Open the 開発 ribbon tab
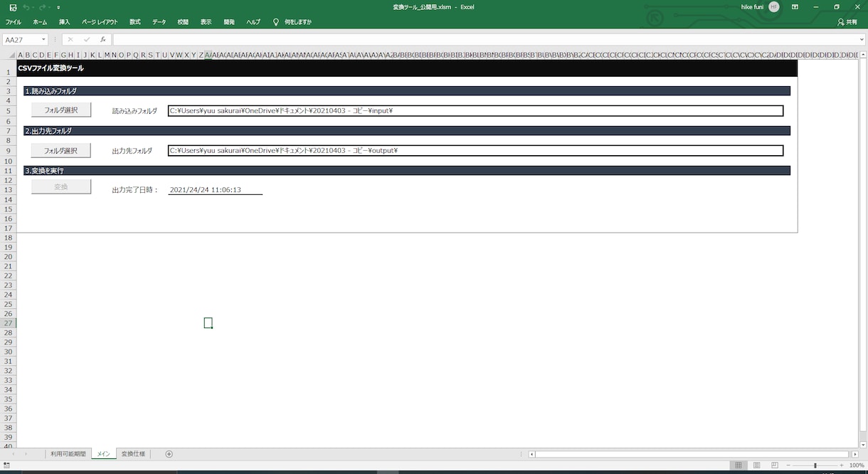 [229, 22]
